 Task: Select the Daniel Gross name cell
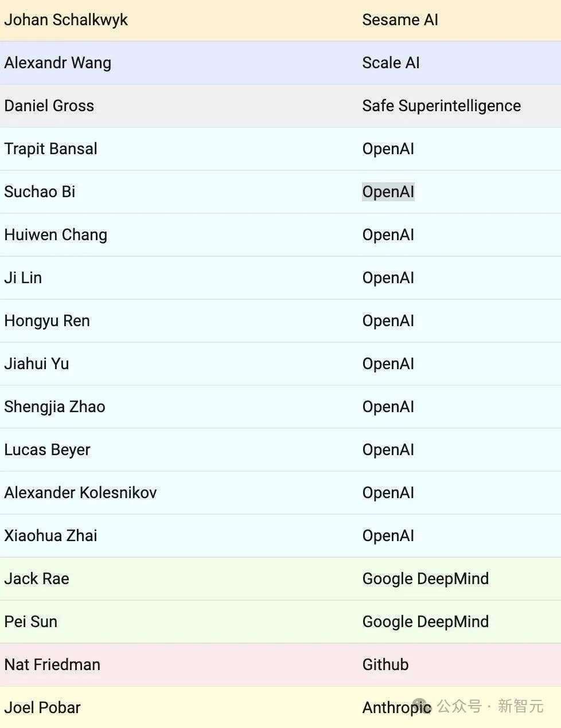pos(49,106)
